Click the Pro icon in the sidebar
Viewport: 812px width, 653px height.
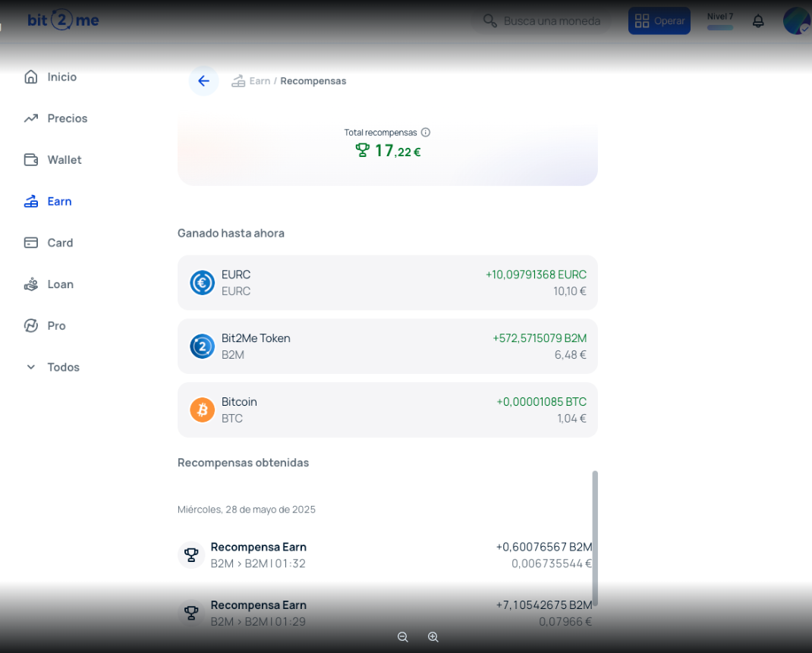tap(31, 325)
